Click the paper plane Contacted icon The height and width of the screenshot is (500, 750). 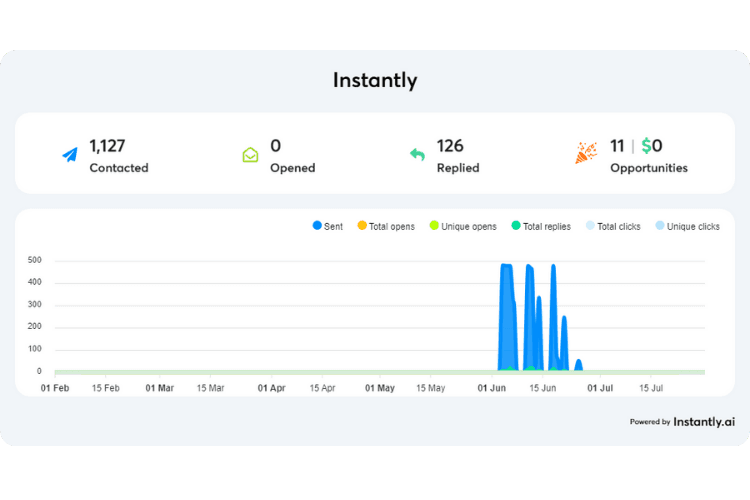tap(70, 154)
